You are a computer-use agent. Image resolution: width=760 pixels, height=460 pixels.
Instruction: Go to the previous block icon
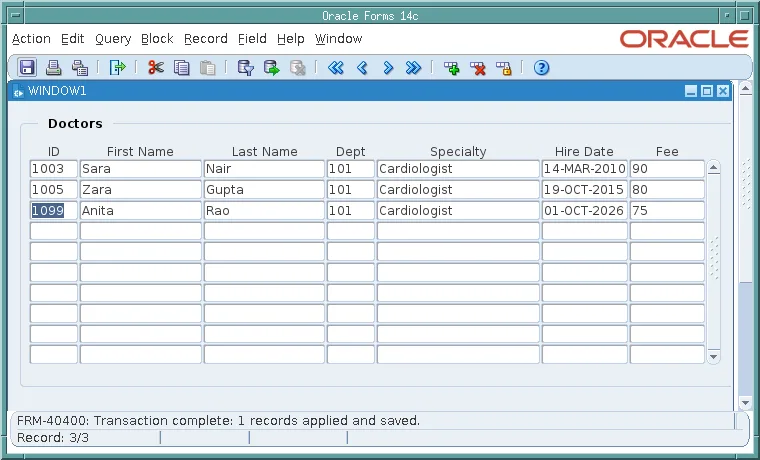(335, 67)
